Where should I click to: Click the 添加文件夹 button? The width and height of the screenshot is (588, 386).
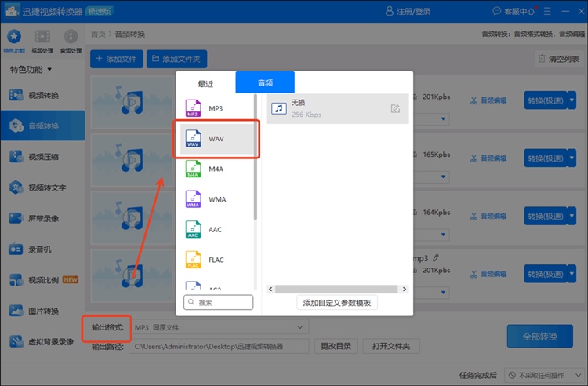click(x=176, y=59)
